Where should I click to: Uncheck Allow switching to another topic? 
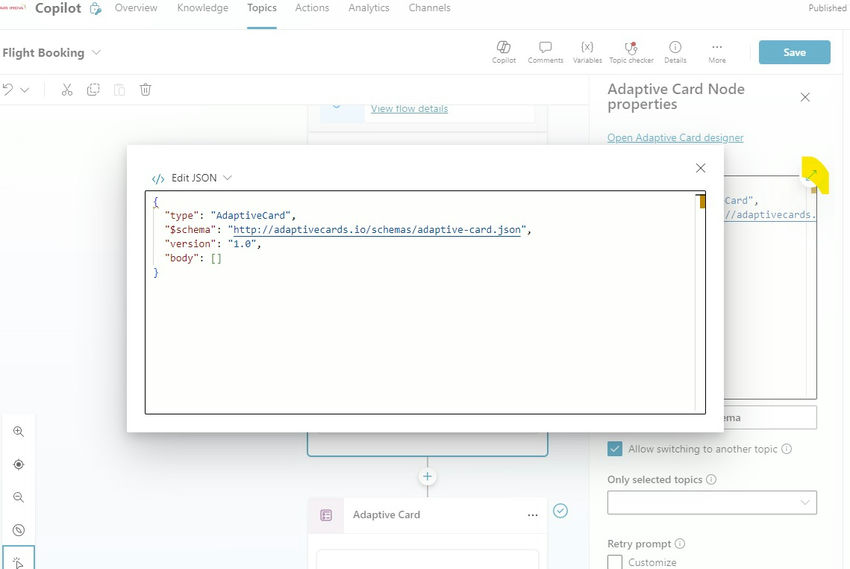pos(615,449)
